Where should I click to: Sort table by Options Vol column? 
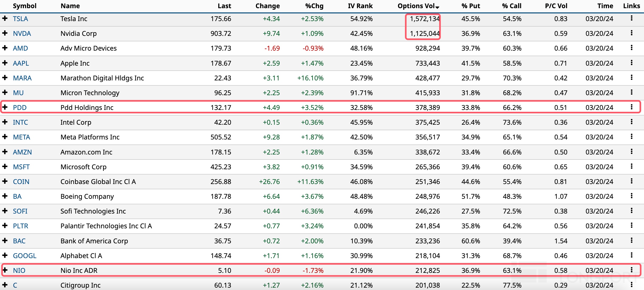click(418, 6)
